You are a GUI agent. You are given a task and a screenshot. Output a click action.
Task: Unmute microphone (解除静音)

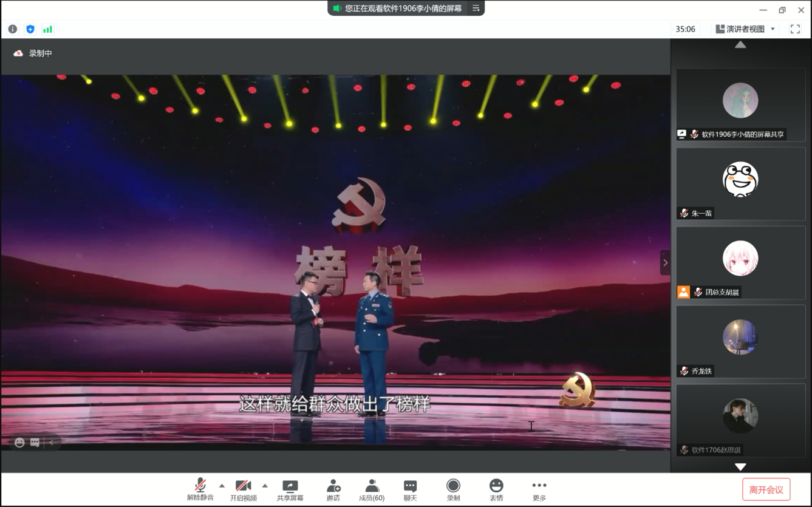[x=200, y=489]
